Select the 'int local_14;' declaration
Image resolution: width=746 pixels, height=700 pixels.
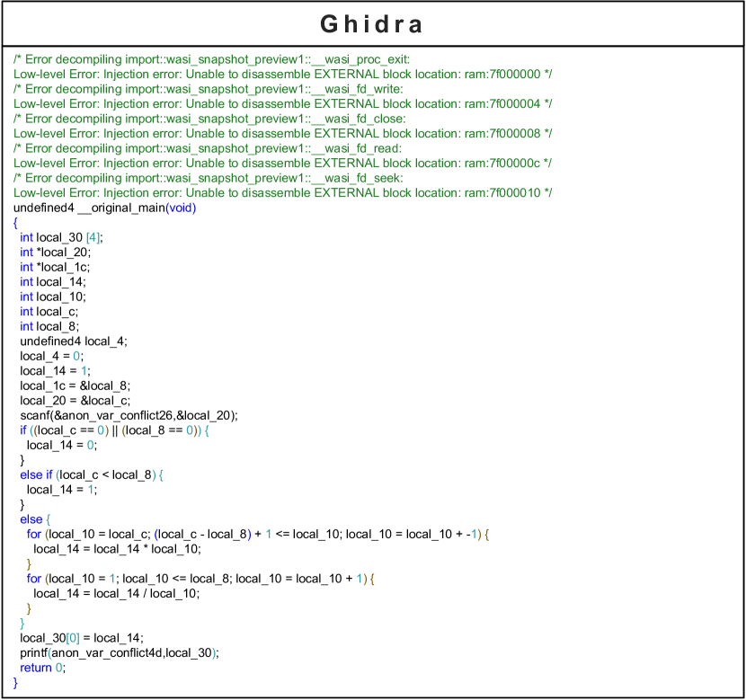coord(53,282)
